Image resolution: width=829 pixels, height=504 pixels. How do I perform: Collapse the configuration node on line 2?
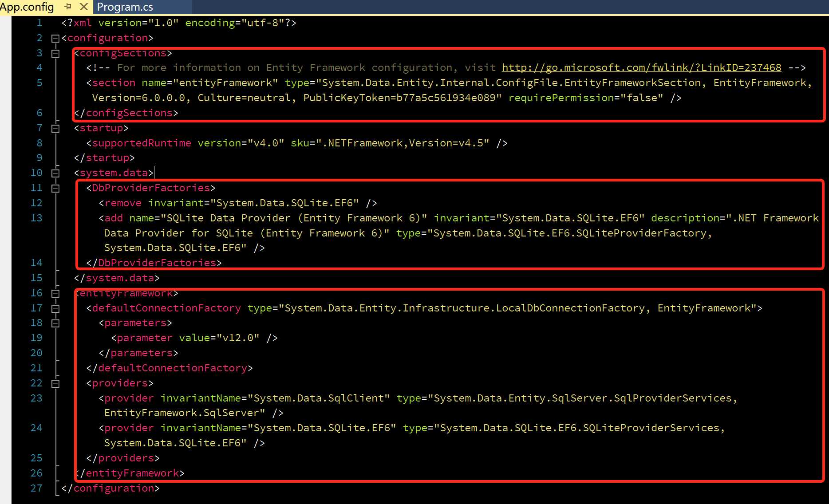click(x=55, y=39)
